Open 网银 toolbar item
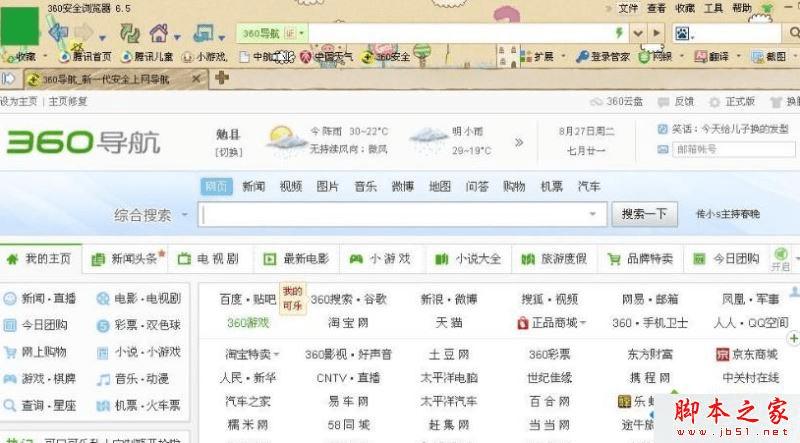 click(x=656, y=57)
